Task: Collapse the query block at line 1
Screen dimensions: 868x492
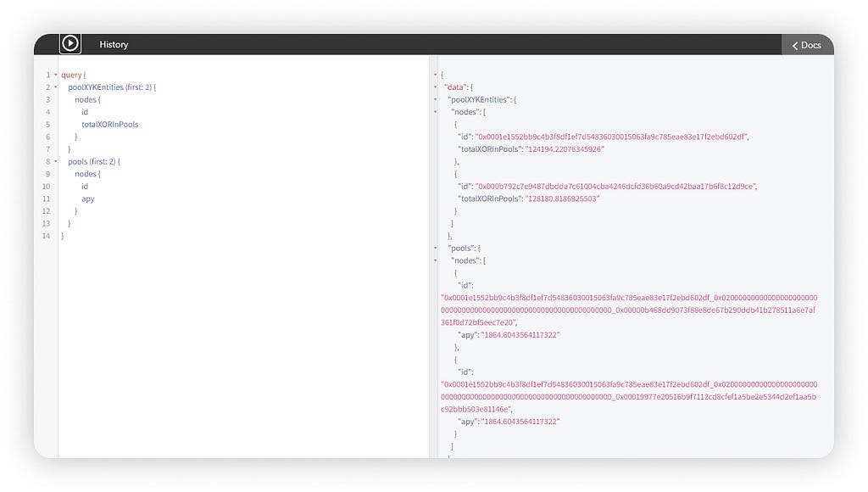Action: tap(55, 75)
